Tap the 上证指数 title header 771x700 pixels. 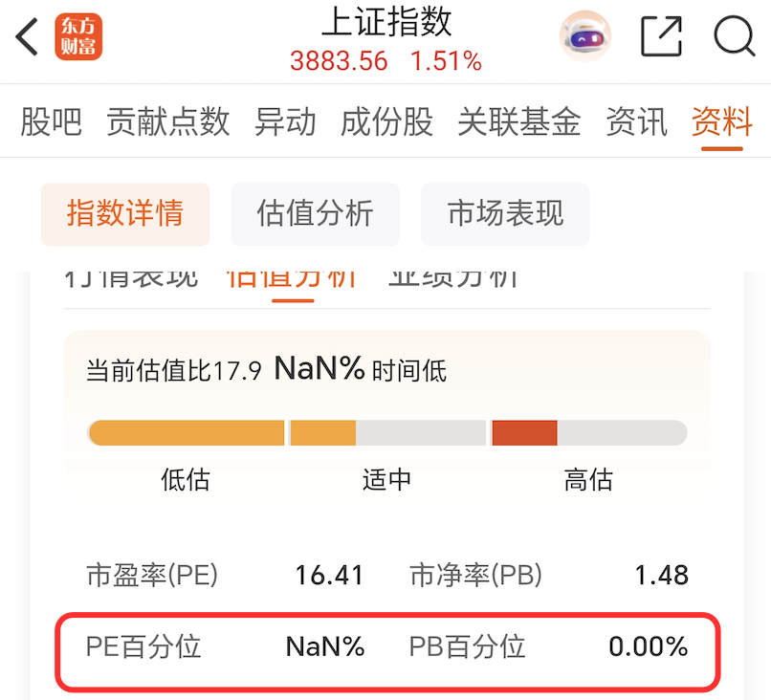point(386,22)
